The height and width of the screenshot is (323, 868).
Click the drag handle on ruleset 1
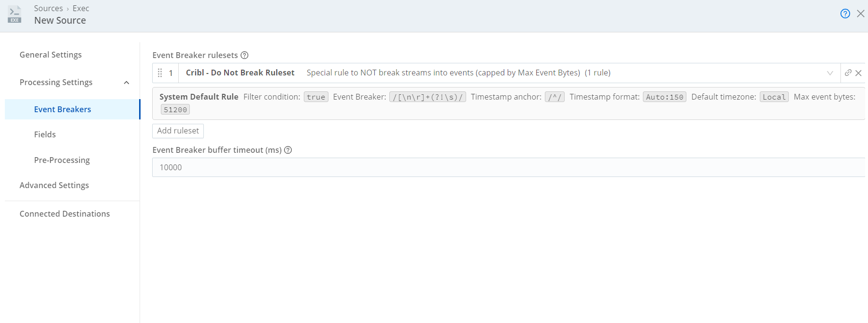coord(160,73)
